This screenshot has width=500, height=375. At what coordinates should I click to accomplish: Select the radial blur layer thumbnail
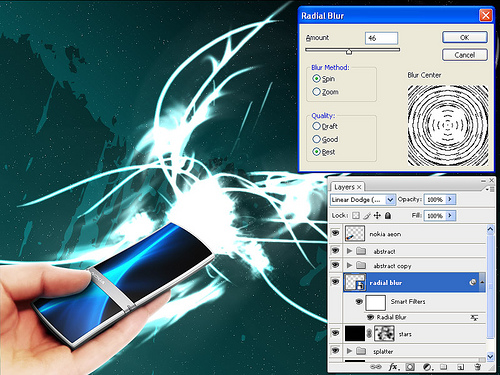[x=355, y=282]
